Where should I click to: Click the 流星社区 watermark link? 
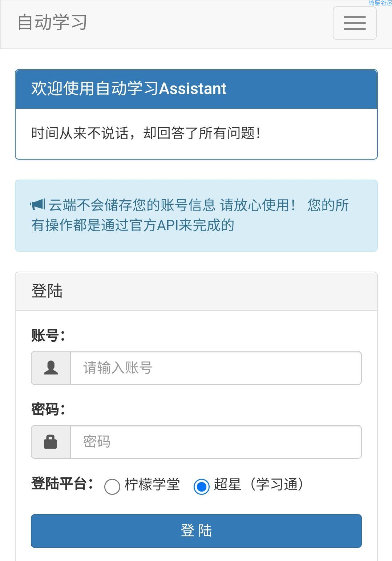380,3
